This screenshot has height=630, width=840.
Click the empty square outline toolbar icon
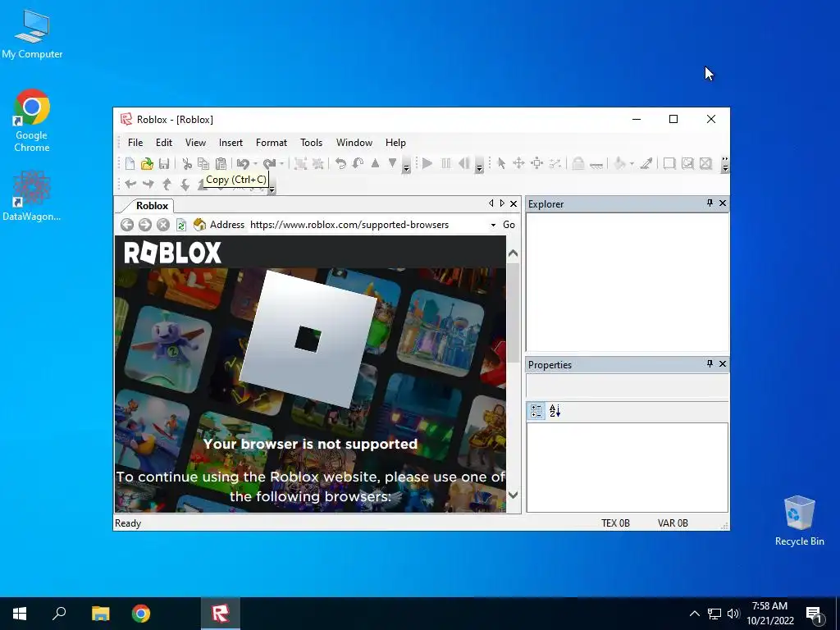coord(669,163)
